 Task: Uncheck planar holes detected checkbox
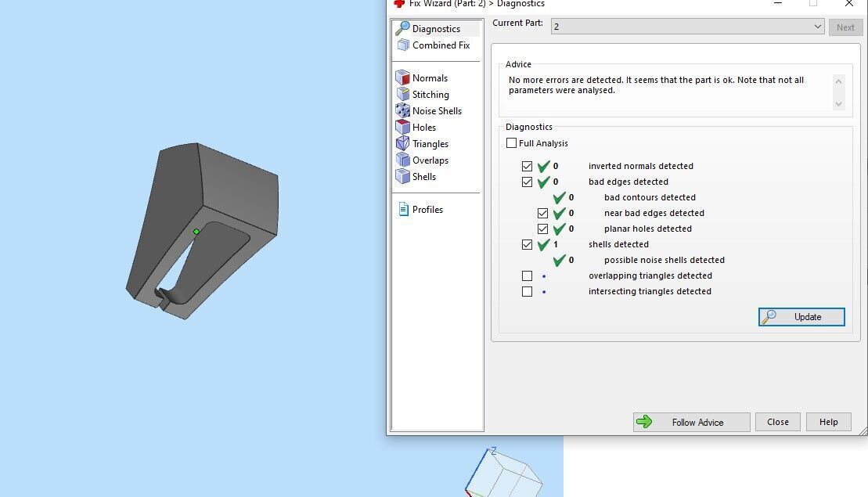pyautogui.click(x=542, y=229)
